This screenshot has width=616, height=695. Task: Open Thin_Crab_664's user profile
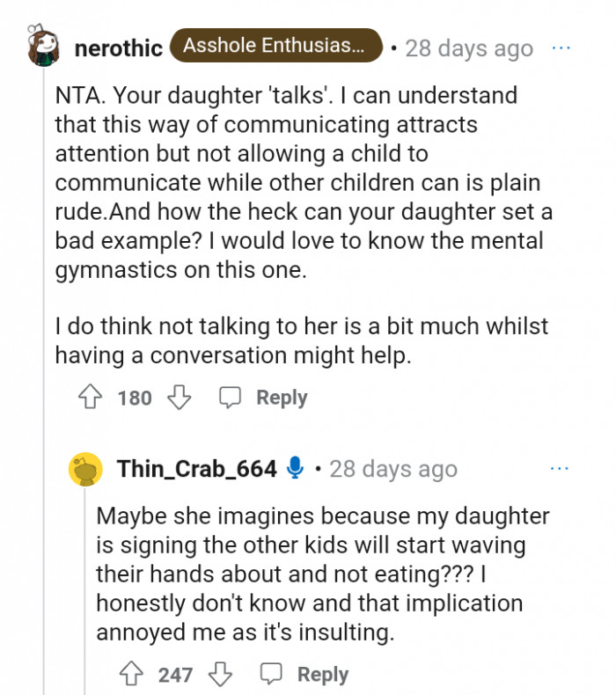(197, 468)
